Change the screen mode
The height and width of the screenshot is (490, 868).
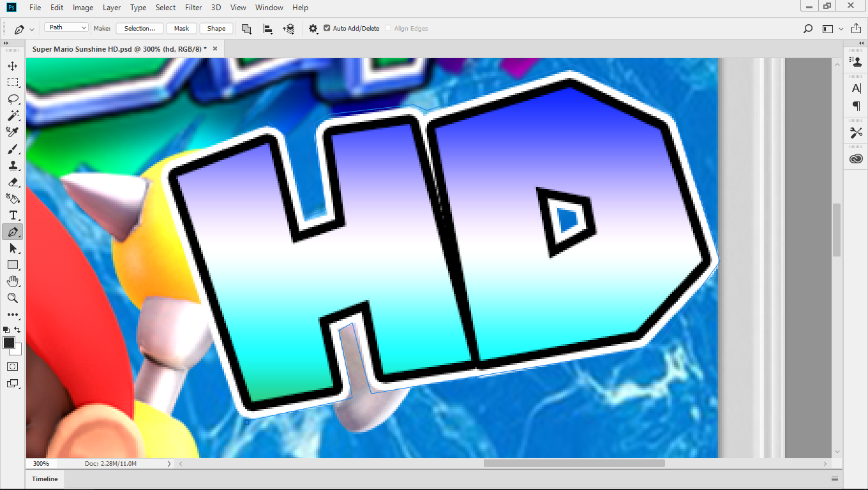click(13, 383)
